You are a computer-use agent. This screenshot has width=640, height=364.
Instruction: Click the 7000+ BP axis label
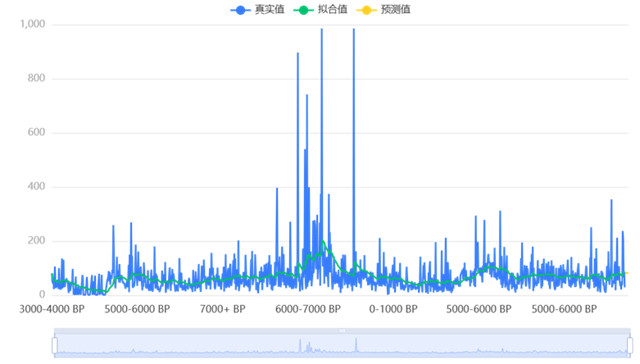[222, 309]
